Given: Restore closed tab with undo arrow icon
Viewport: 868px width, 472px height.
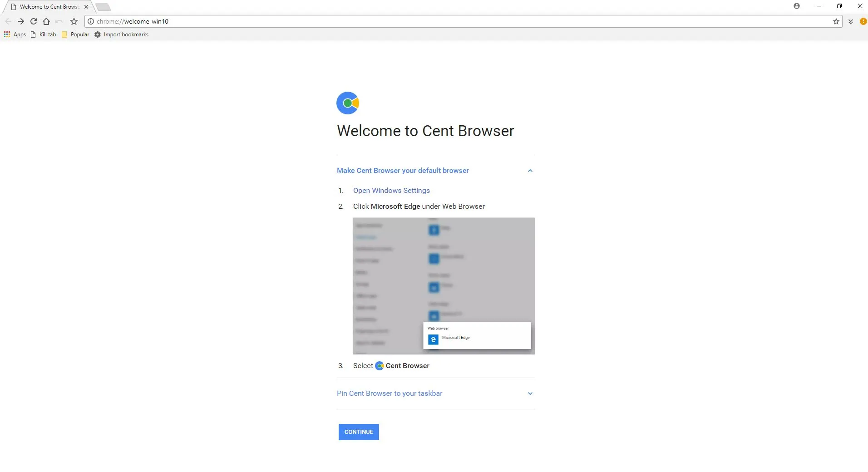Looking at the screenshot, I should point(59,21).
